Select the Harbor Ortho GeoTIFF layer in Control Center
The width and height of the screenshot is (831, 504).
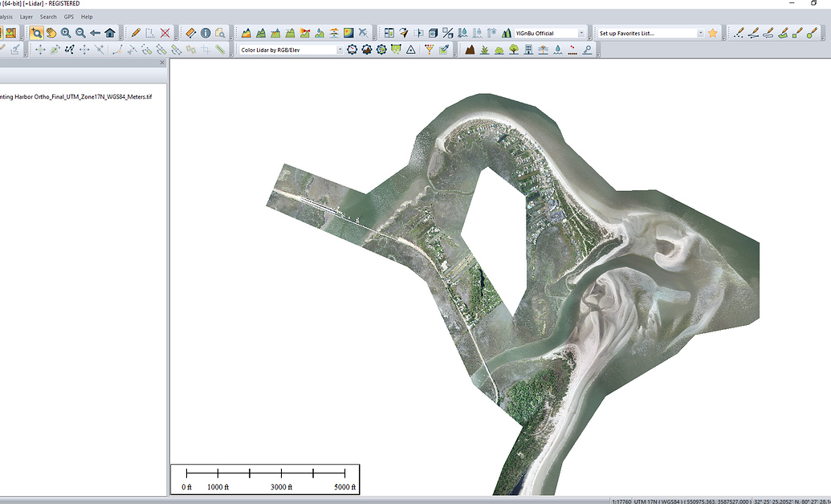tap(76, 97)
